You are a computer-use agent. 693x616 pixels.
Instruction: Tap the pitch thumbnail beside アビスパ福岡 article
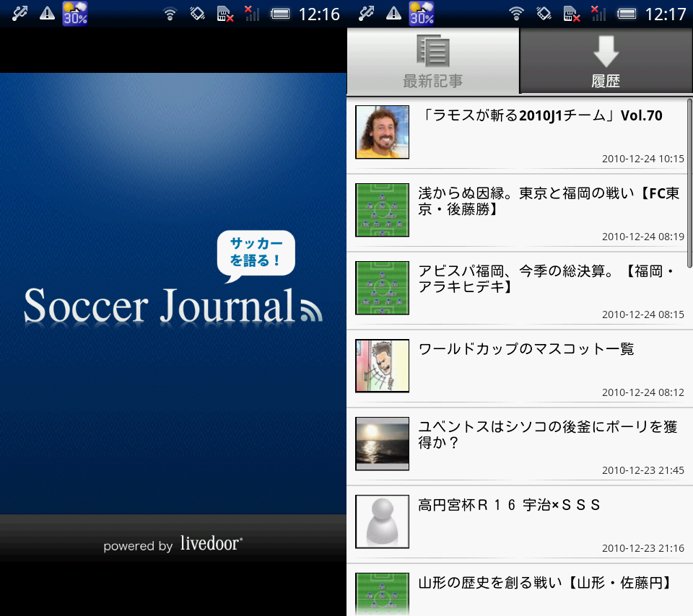tap(383, 288)
